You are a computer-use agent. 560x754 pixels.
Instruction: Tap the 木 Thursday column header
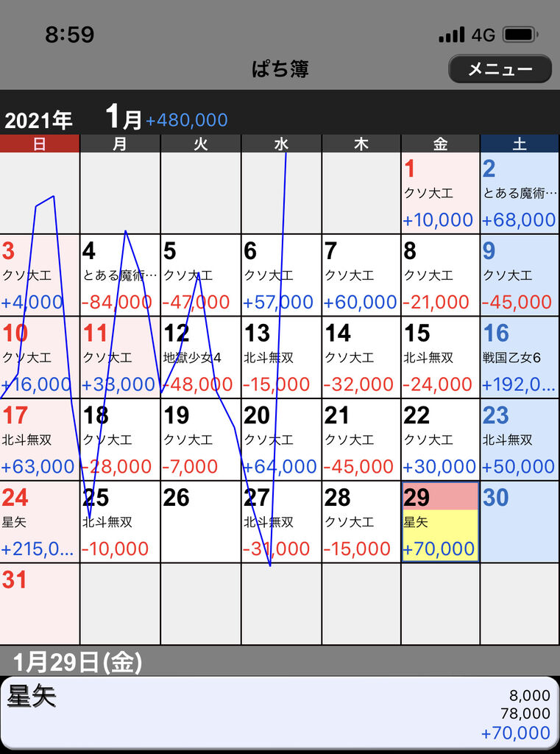tap(361, 144)
